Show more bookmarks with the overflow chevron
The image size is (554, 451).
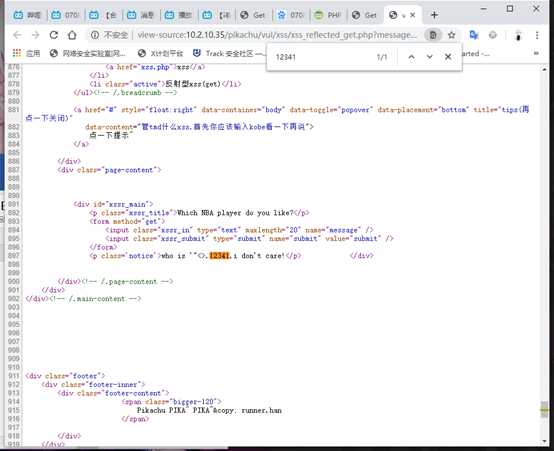(536, 53)
